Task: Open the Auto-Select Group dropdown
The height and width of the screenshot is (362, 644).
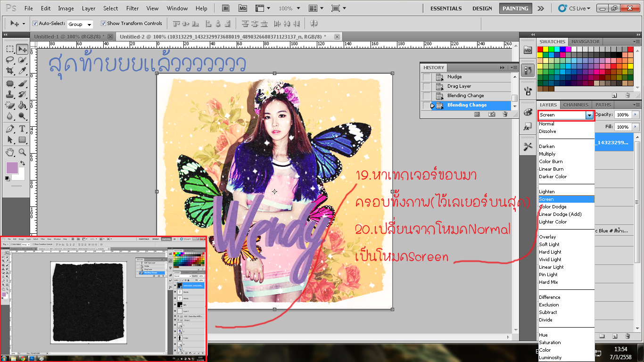Action: point(80,24)
